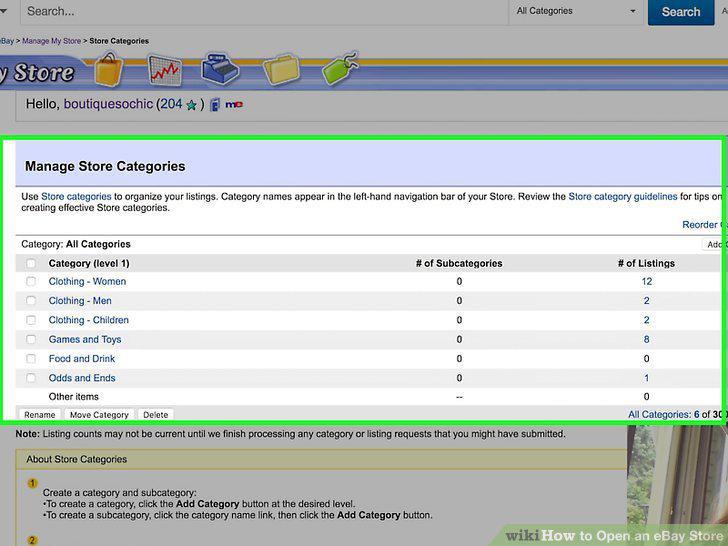Viewport: 728px width, 546px height.
Task: Click the Delete button
Action: (x=156, y=415)
